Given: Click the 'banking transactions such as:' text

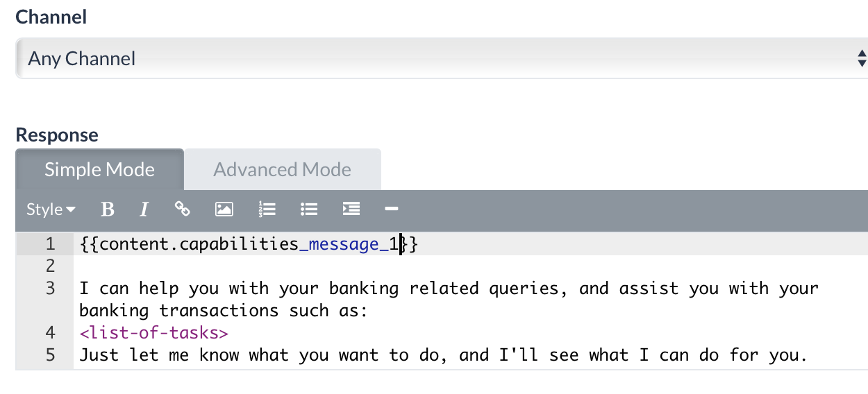Looking at the screenshot, I should [223, 311].
